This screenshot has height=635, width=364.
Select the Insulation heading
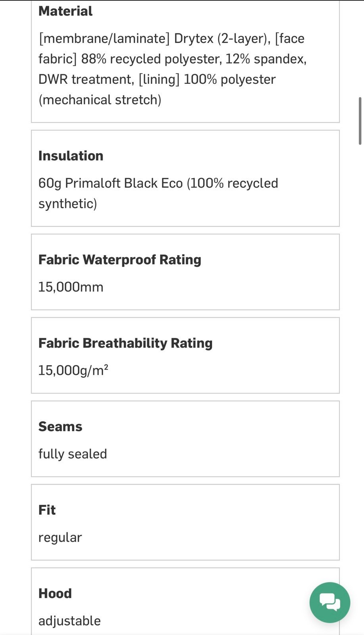tap(71, 156)
